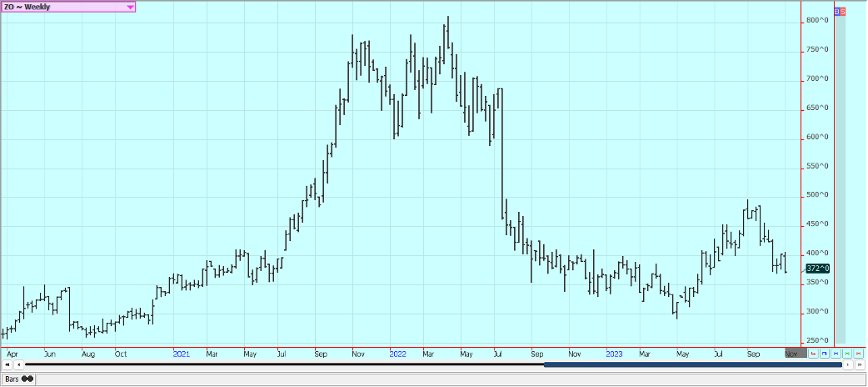Click the 800^0 price scale label

coord(818,21)
